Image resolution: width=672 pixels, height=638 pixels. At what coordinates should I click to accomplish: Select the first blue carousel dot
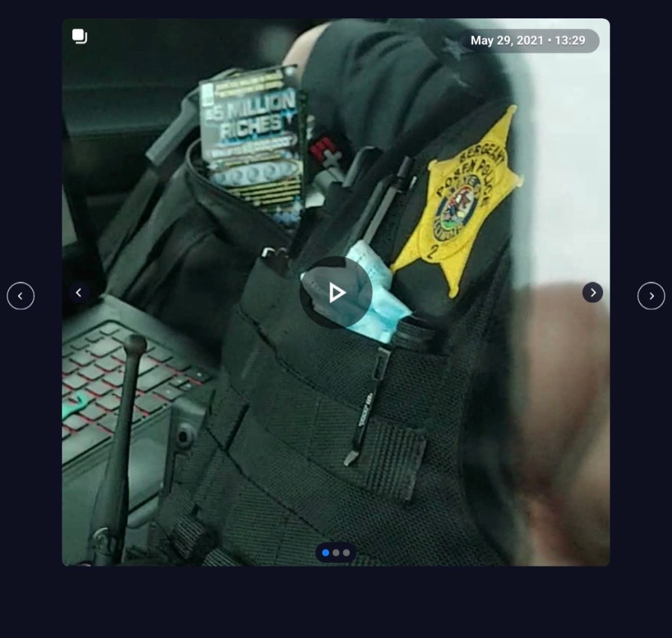(325, 553)
